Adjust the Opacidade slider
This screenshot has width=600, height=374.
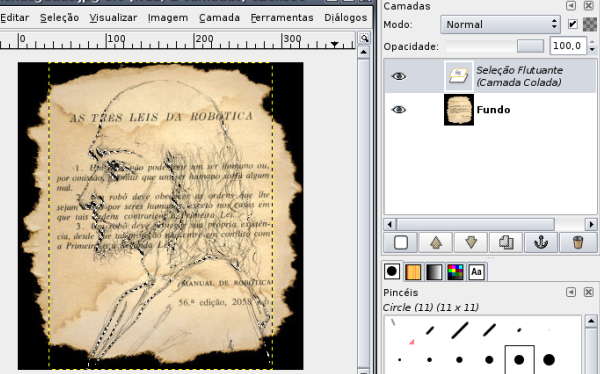[495, 46]
